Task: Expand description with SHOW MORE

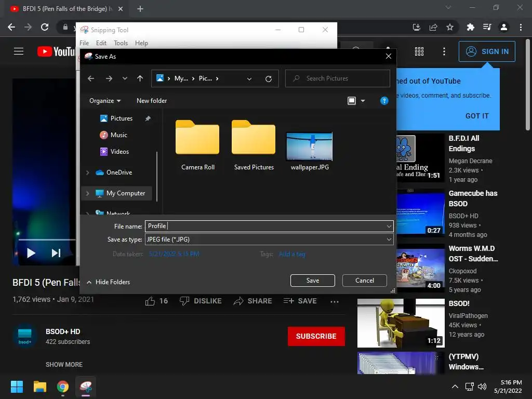Action: click(x=64, y=365)
